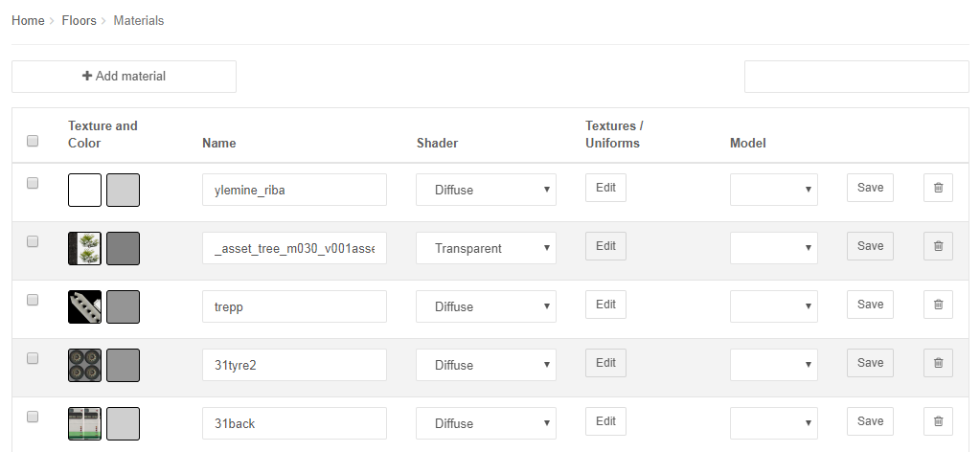The image size is (980, 452).
Task: Click the tyre texture thumbnail for 31tyre2
Action: pyautogui.click(x=84, y=365)
